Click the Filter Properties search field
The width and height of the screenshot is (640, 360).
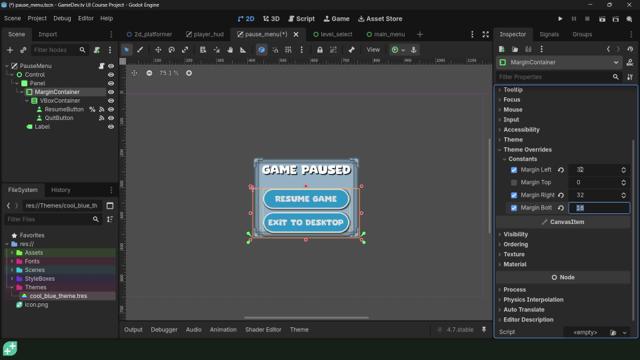554,77
